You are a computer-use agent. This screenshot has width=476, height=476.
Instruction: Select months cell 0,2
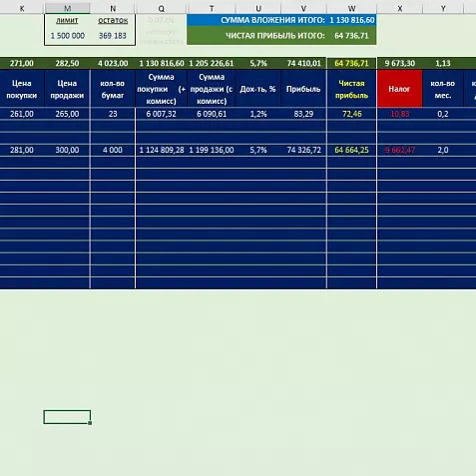(443, 114)
